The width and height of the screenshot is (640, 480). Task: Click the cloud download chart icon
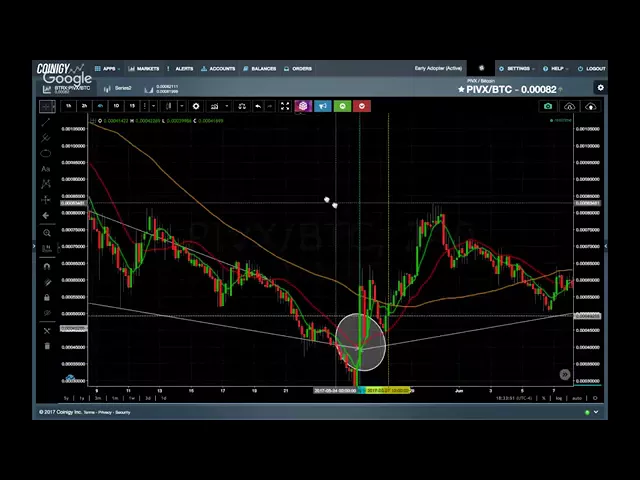coord(569,107)
